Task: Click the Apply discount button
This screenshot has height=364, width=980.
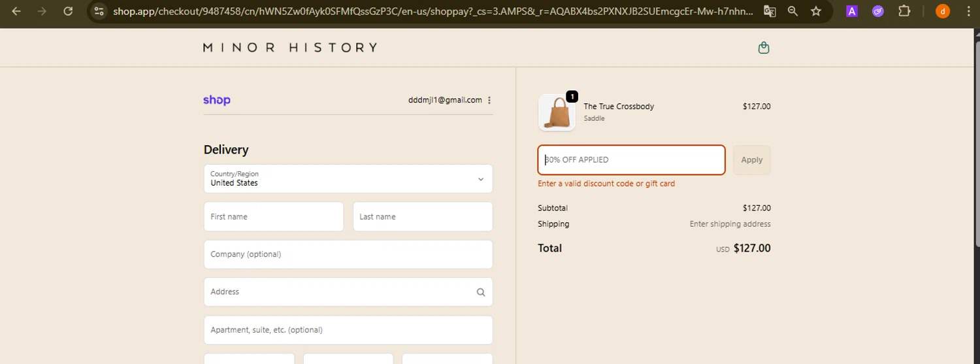Action: [x=751, y=159]
